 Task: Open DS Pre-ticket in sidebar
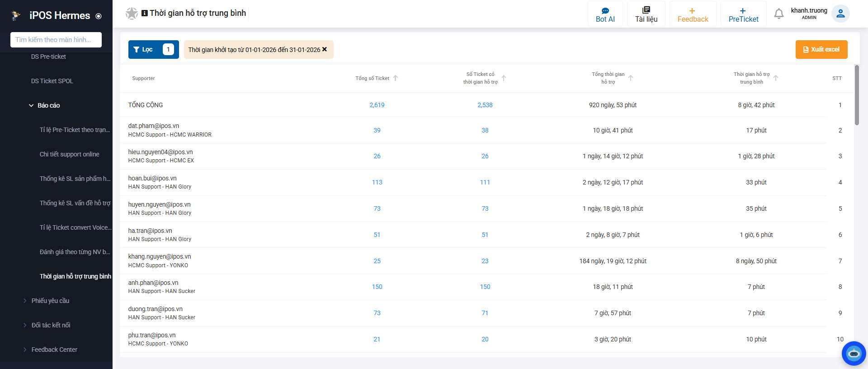(48, 57)
